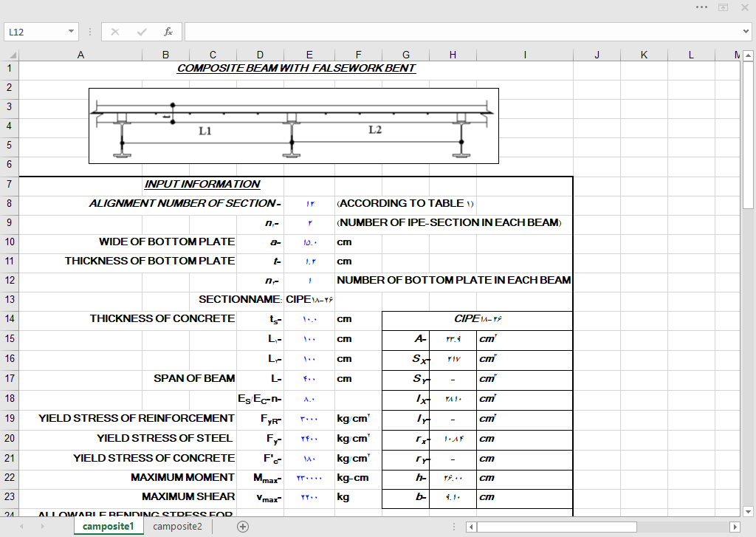Select the "INPUT INFORMATION" heading cell
Image resolution: width=756 pixels, height=537 pixels.
[x=202, y=185]
